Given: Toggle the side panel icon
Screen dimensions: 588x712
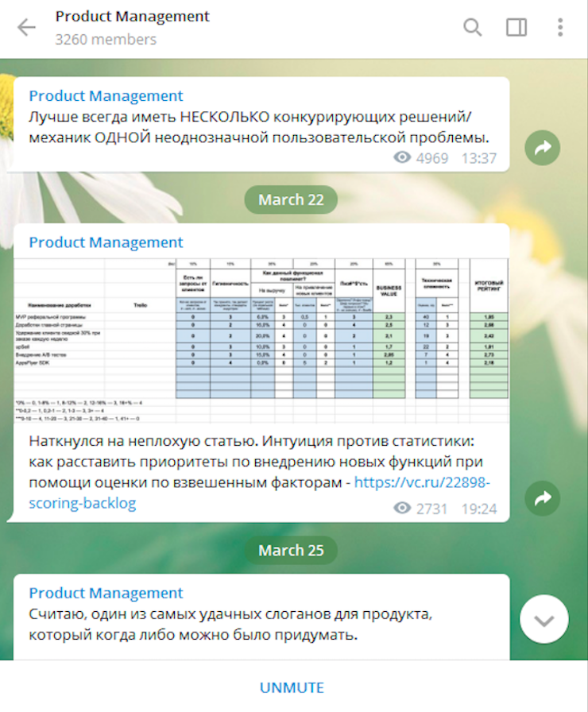Looking at the screenshot, I should coord(516,27).
